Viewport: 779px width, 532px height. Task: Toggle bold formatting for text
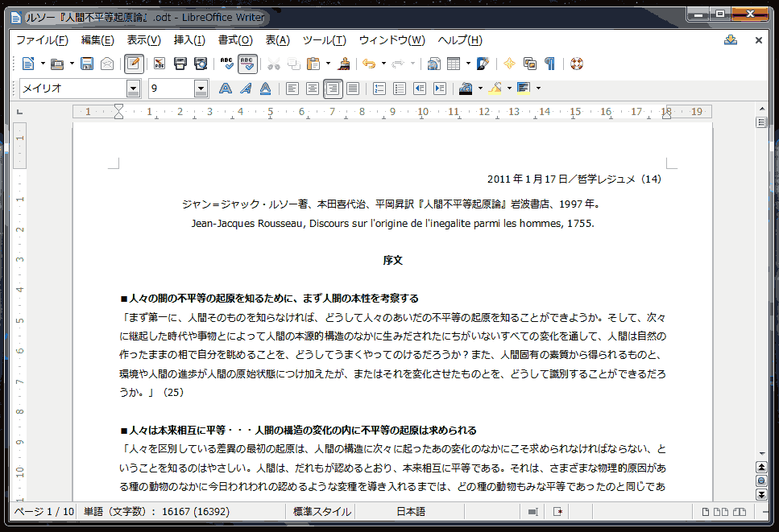226,88
